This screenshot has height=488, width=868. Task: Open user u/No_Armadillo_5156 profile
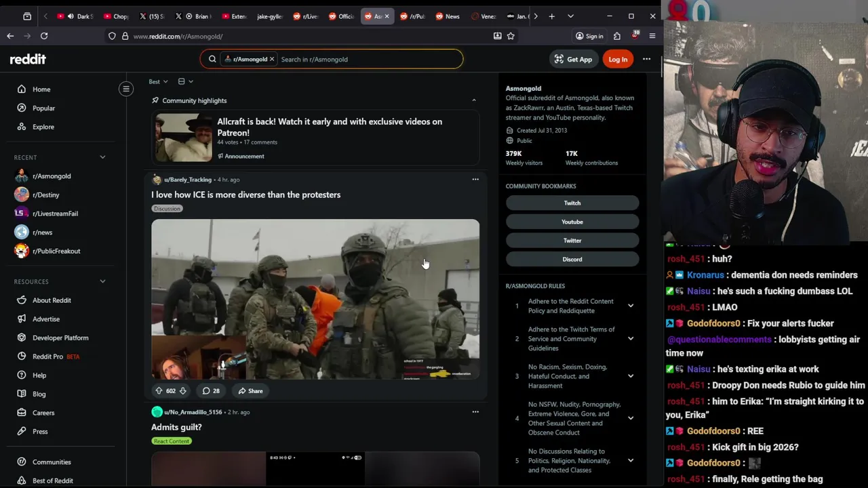tap(193, 412)
